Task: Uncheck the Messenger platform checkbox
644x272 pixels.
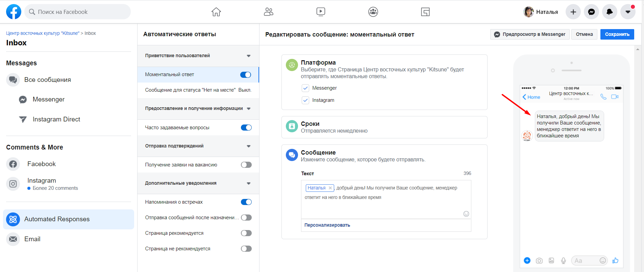Action: tap(305, 88)
